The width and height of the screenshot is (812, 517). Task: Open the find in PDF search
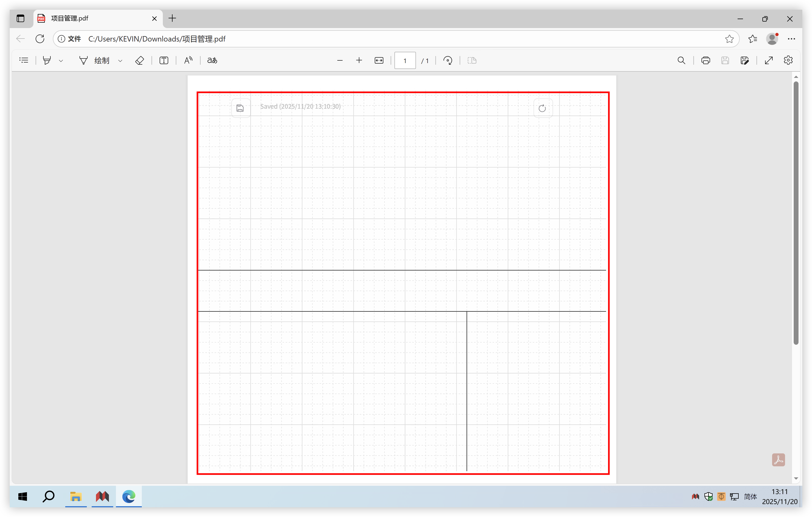682,60
